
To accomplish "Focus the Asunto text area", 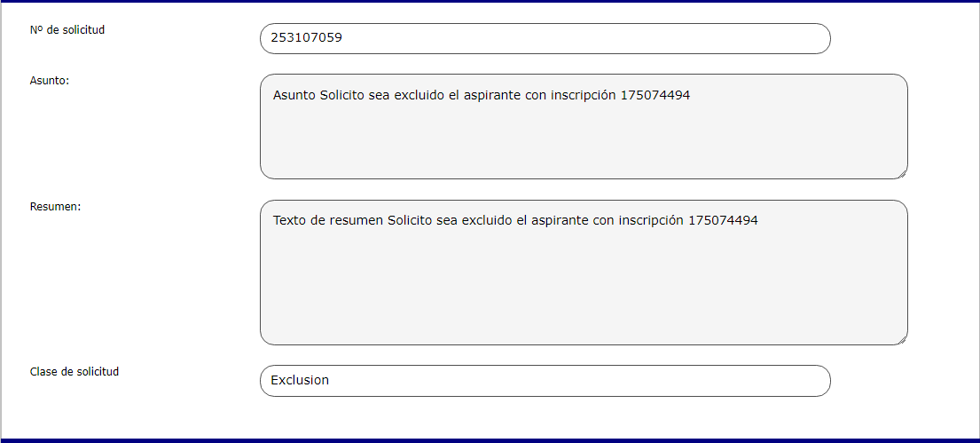I will [x=583, y=133].
